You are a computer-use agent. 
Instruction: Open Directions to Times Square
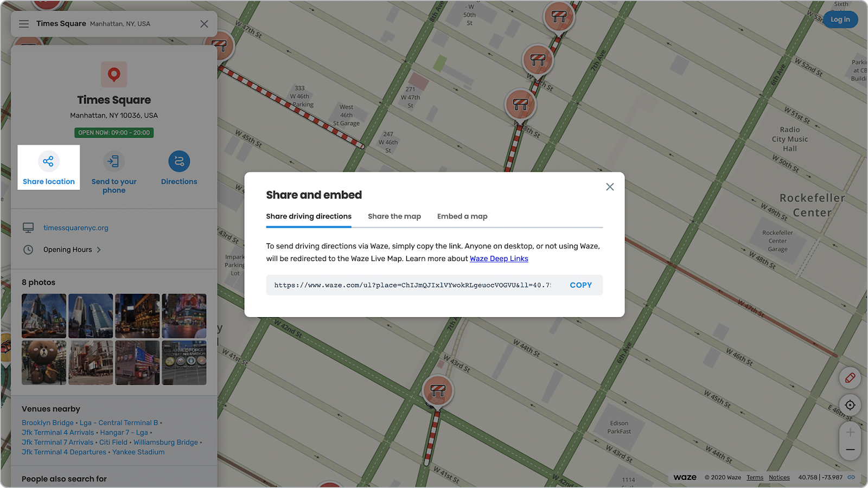point(179,161)
